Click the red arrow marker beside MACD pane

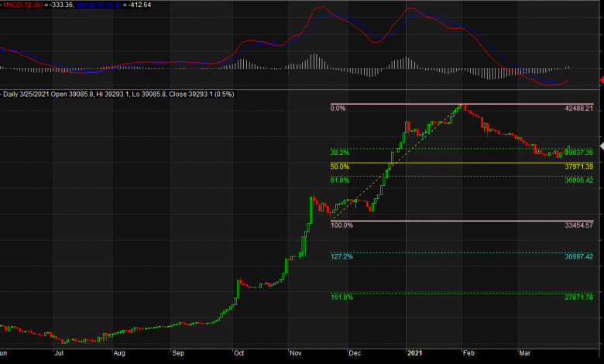[x=601, y=81]
